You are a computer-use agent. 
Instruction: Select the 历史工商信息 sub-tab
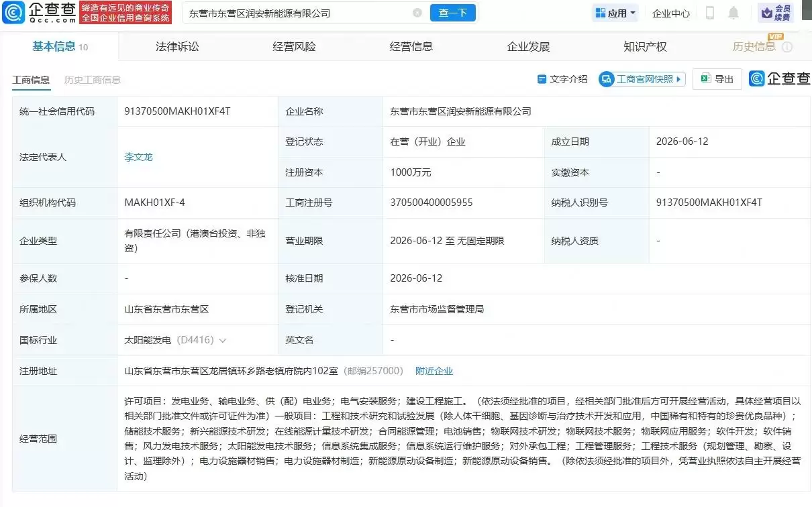(93, 80)
